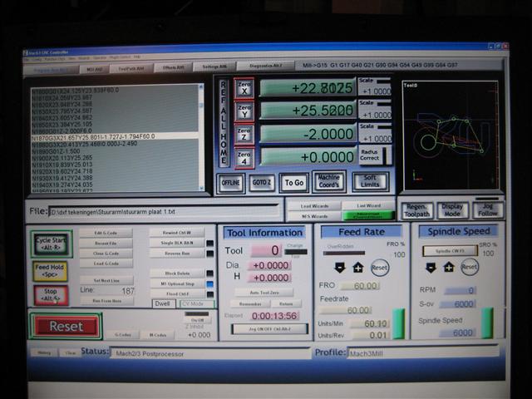This screenshot has width=532, height=399.
Task: Click Display Mode button
Action: pyautogui.click(x=452, y=210)
